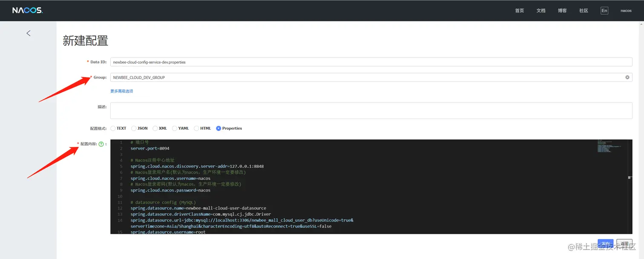Open the nacos user menu
This screenshot has width=644, height=259.
(626, 11)
